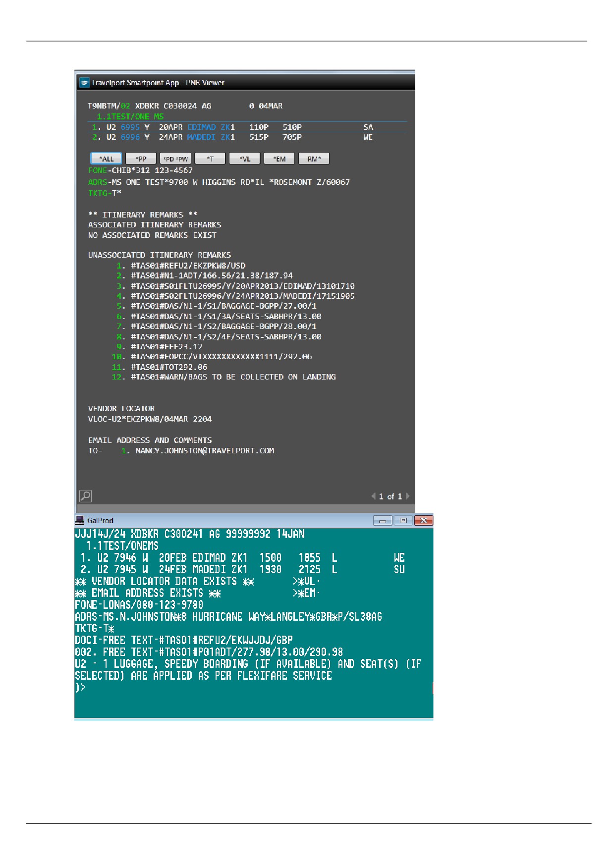Click flight number 6995 link
Screen dimensions: 614x868
point(130,127)
